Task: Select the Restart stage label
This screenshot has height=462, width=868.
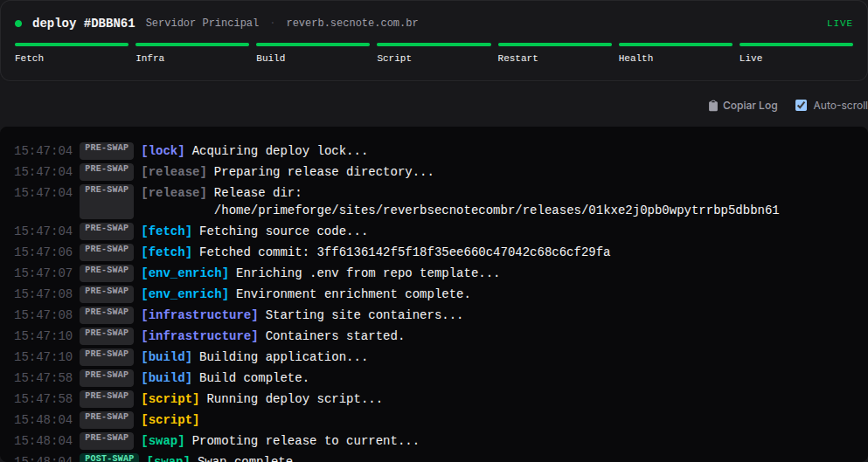Action: pos(517,59)
